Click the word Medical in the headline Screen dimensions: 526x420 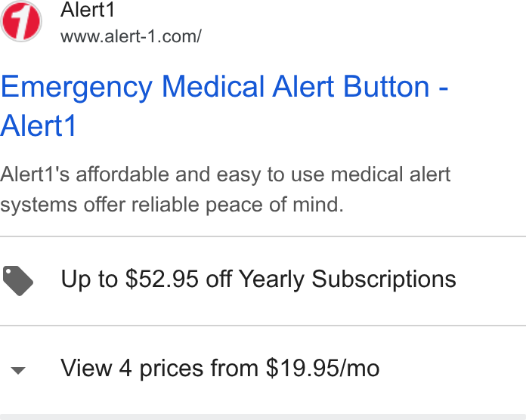pos(213,86)
